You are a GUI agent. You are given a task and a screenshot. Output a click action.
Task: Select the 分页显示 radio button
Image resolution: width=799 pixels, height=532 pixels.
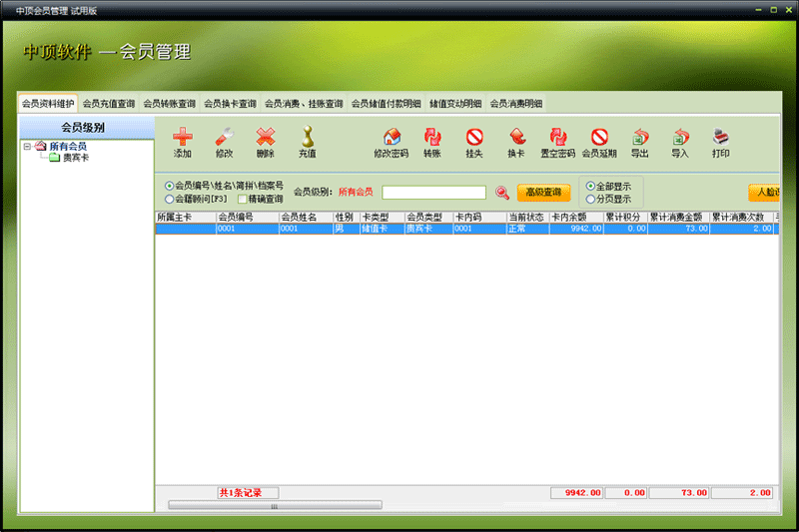coord(590,199)
